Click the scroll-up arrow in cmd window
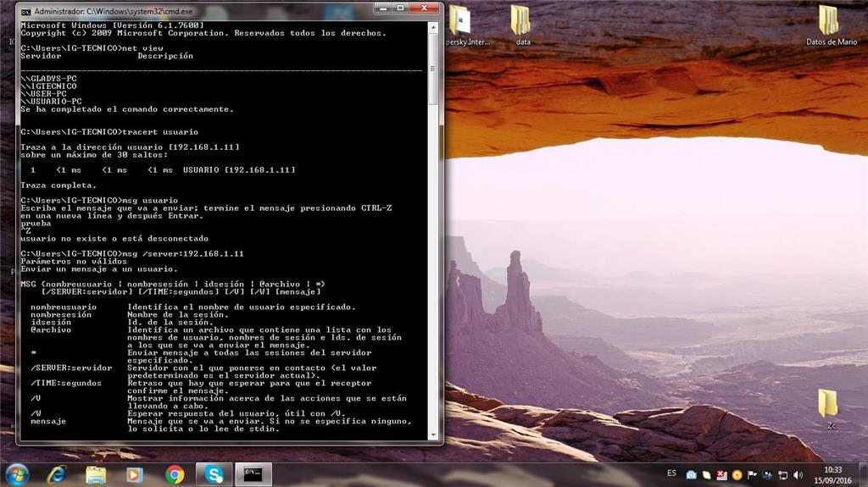This screenshot has height=487, width=868. pyautogui.click(x=433, y=26)
